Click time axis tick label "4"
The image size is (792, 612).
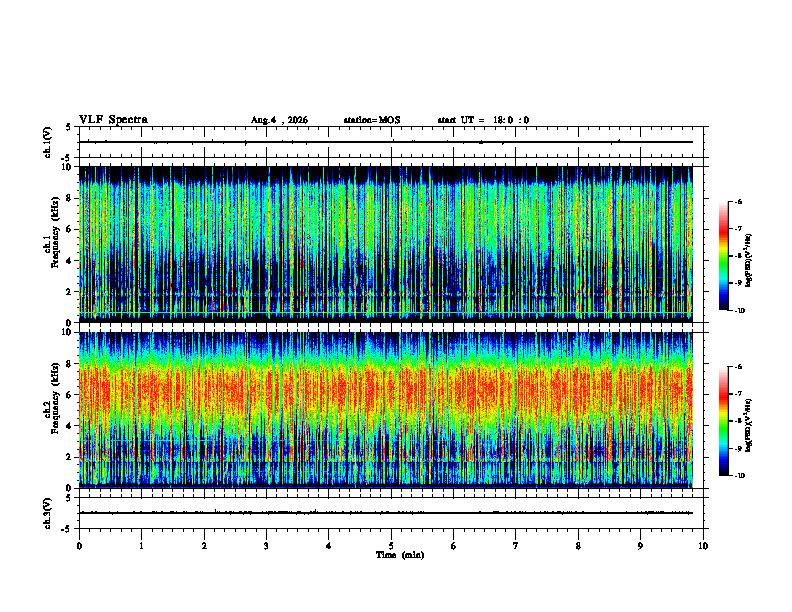pos(329,546)
